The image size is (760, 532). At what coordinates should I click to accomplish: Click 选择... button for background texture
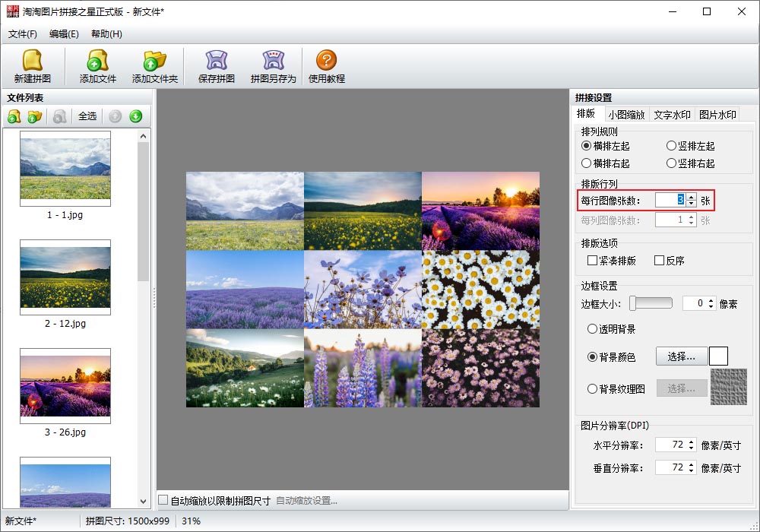tap(681, 388)
